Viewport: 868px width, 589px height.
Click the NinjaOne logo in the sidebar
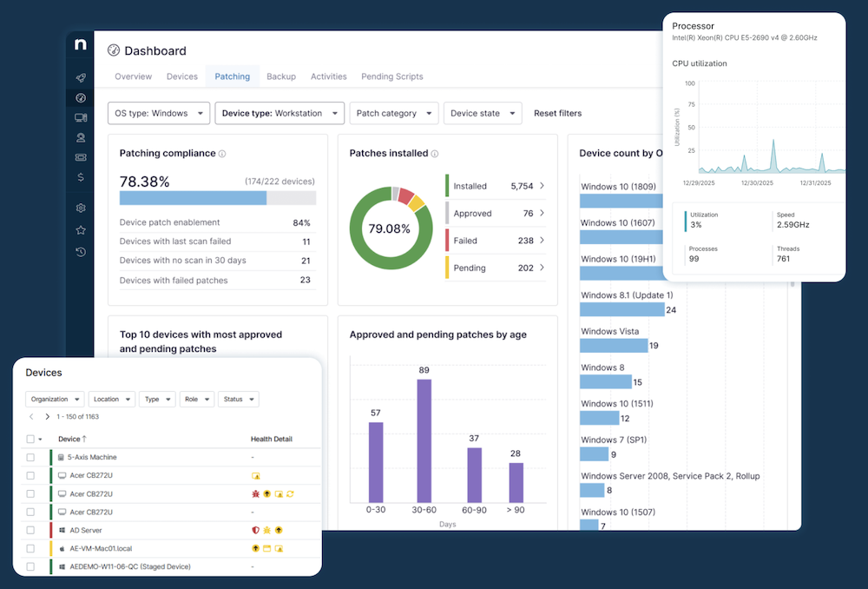pyautogui.click(x=80, y=44)
